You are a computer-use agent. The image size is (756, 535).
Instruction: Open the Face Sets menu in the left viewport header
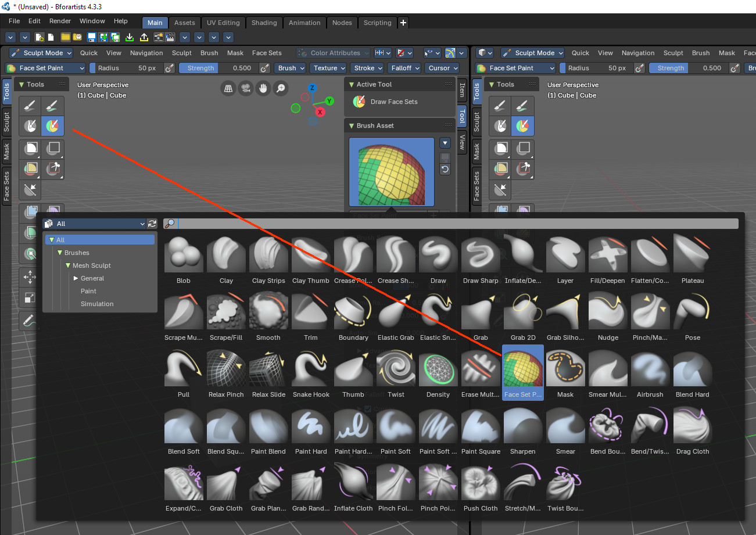point(267,53)
